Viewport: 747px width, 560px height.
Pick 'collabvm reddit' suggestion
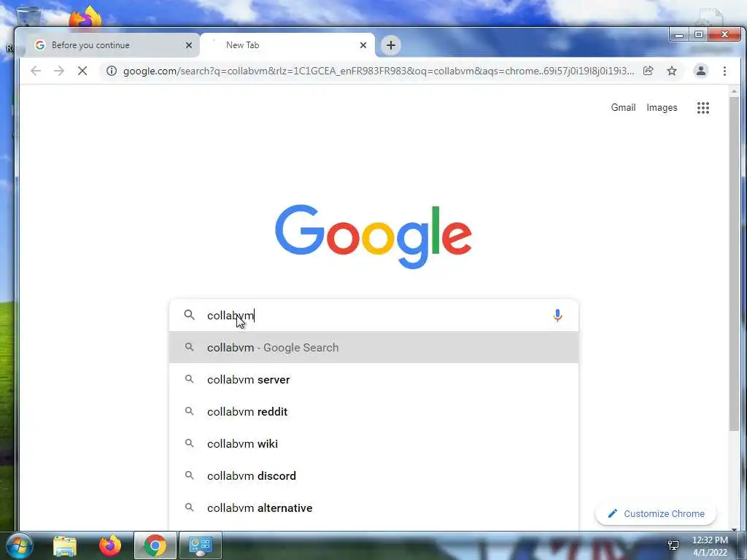(374, 412)
